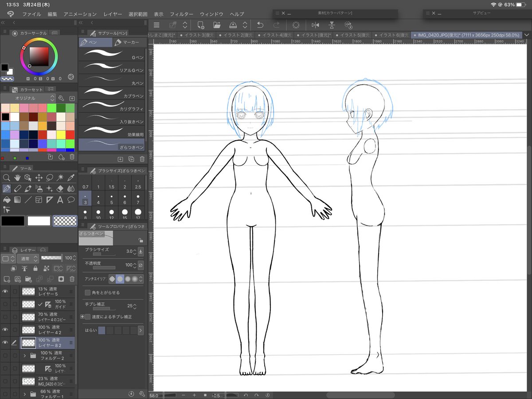Delete the selected sub tool with trash icon

[x=142, y=159]
